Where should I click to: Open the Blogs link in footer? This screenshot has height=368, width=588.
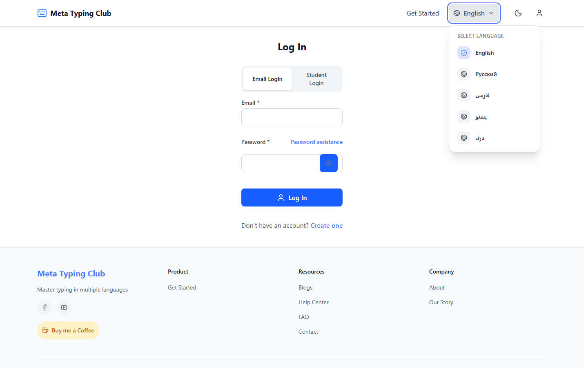(305, 287)
